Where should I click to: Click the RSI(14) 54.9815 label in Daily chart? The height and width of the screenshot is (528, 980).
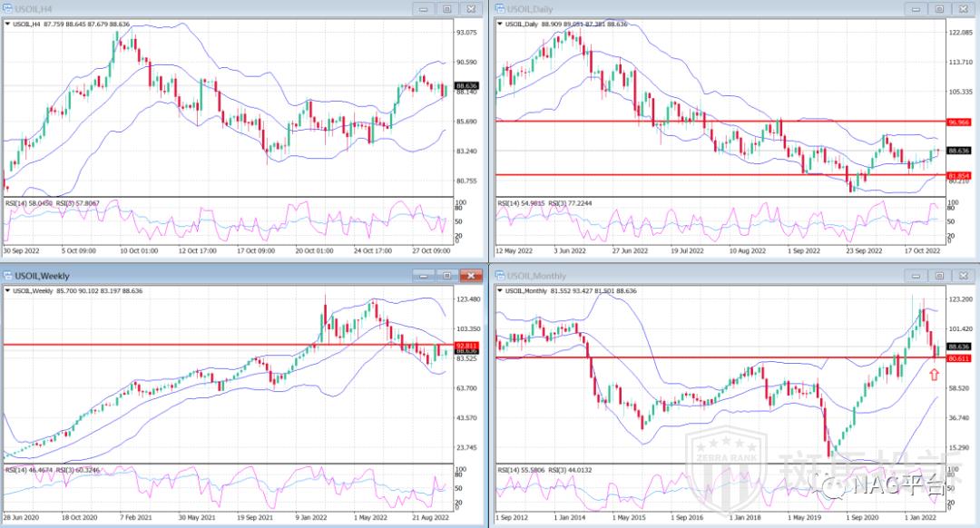click(x=521, y=203)
